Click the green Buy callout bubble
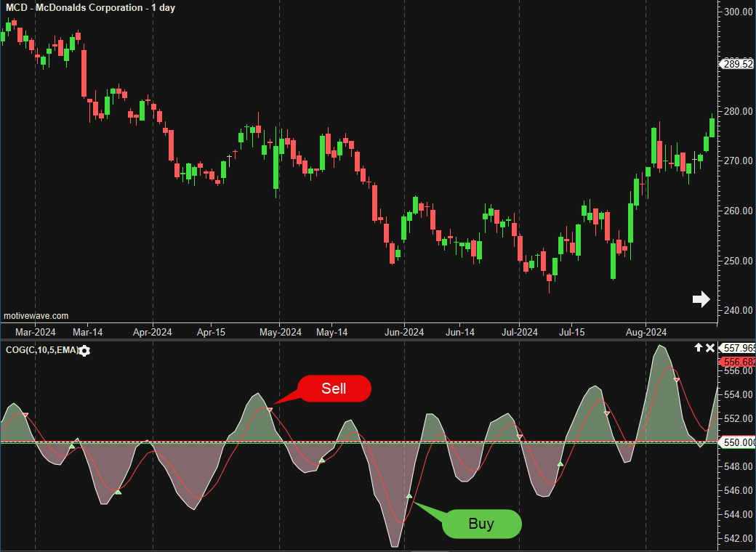 coord(481,524)
